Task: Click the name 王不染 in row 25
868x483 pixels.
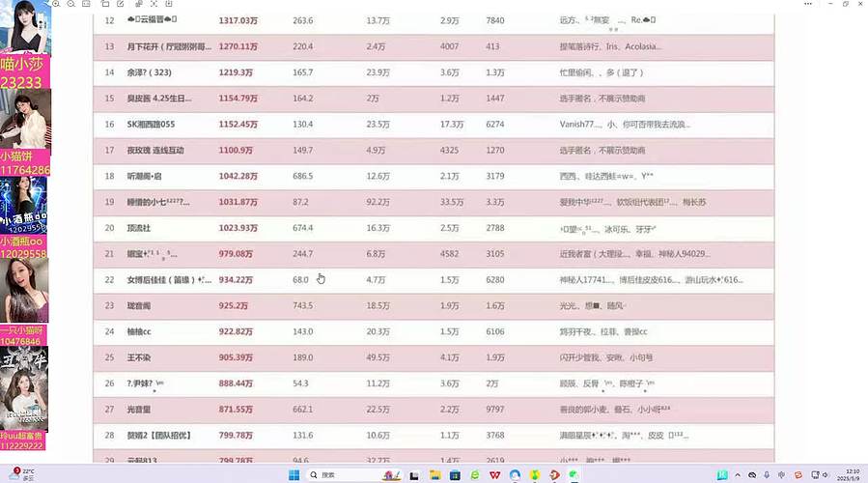Action: point(139,357)
